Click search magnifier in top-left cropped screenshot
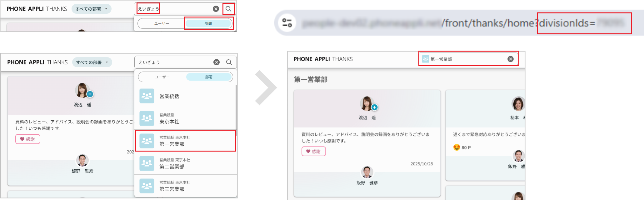Screen dimensions: 644x200 click(x=228, y=9)
